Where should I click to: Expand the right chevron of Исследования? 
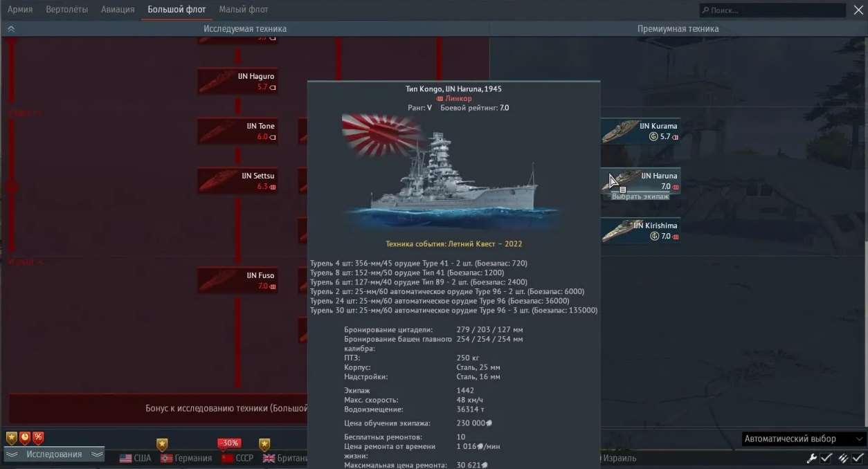point(97,454)
